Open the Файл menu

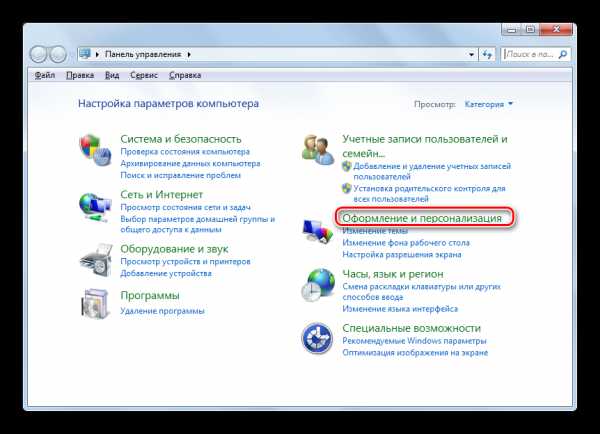tap(45, 75)
